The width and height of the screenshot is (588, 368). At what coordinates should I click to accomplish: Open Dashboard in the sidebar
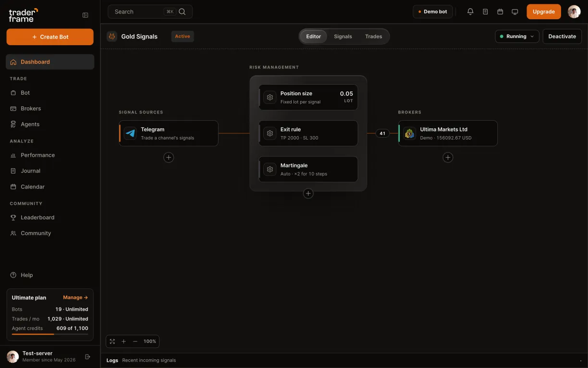[50, 62]
